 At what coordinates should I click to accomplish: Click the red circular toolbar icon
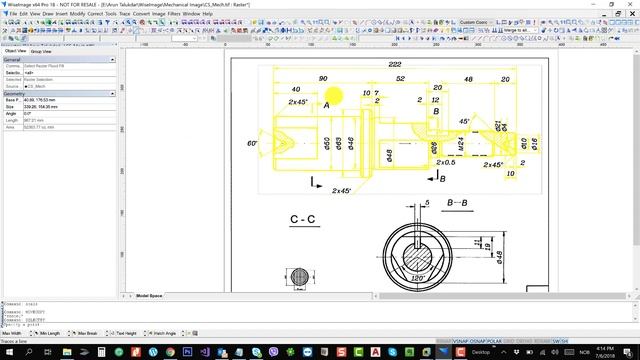[142, 22]
